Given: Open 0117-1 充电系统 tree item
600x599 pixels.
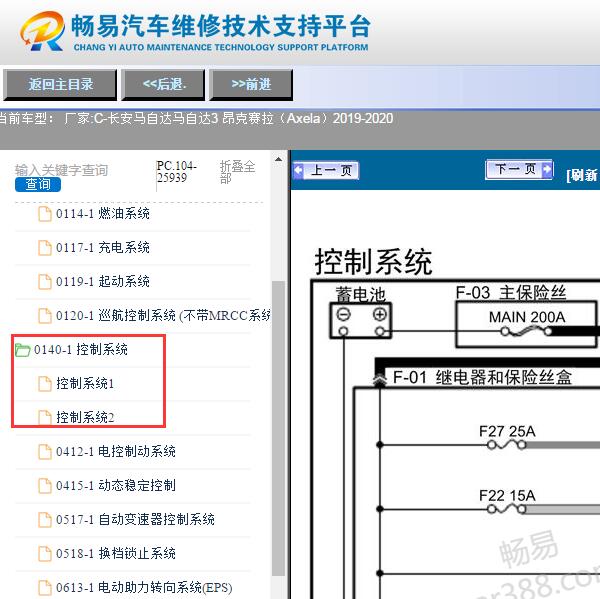Looking at the screenshot, I should 103,248.
